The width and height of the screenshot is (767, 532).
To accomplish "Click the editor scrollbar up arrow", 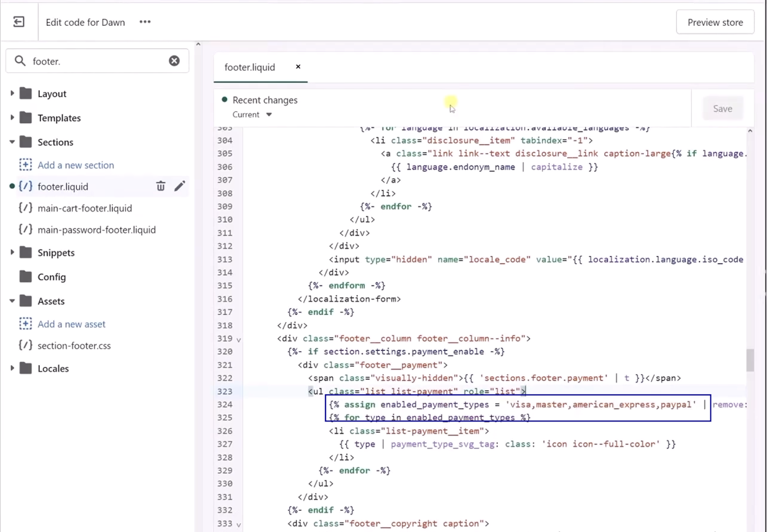I will [x=750, y=131].
